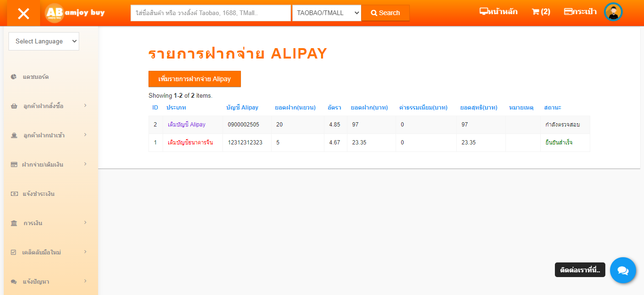Screen dimensions: 644x295
Task: Expand the ฝากจ่าย/เติมเงิน chevron
Action: tap(85, 164)
